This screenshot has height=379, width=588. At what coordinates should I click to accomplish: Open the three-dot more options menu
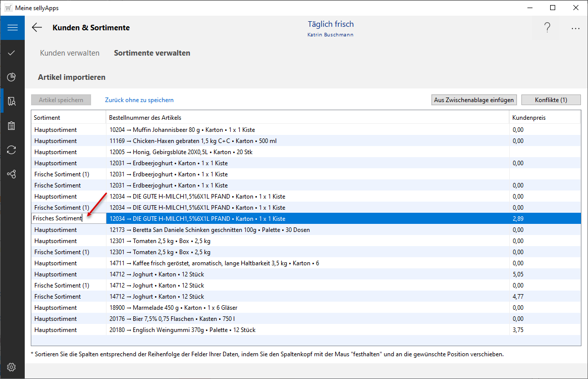point(575,28)
